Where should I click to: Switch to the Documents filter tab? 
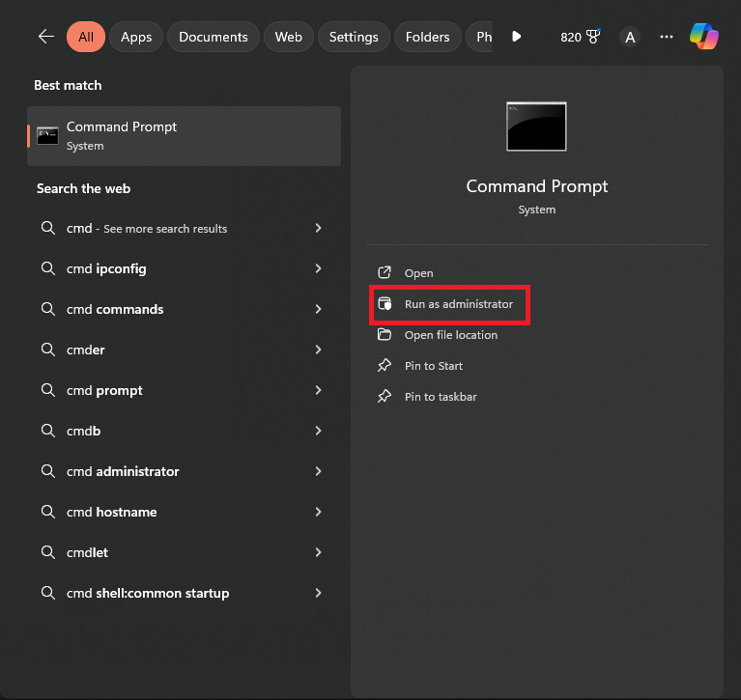[x=214, y=37]
